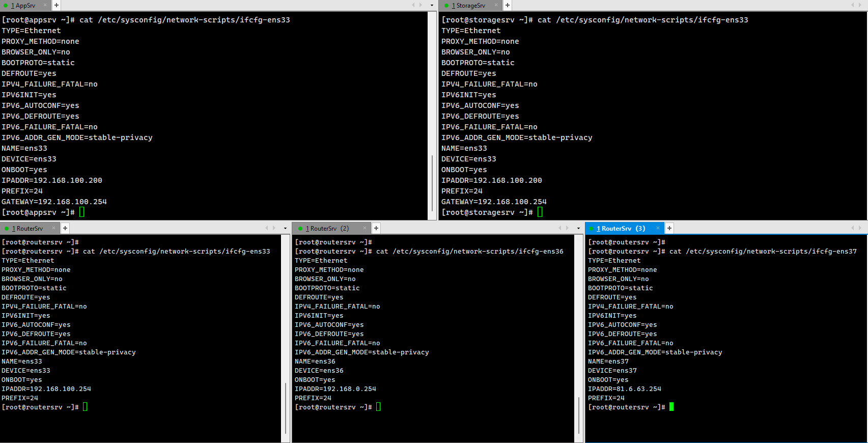The image size is (868, 443).
Task: Click the AppSrv terminal vertical scrollbar
Action: point(432,183)
